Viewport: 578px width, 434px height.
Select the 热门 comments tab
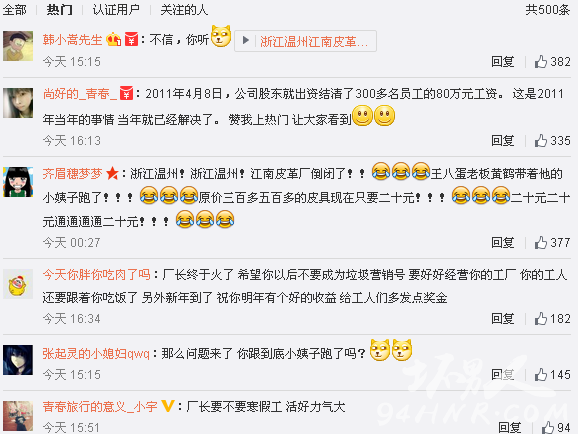tap(59, 10)
